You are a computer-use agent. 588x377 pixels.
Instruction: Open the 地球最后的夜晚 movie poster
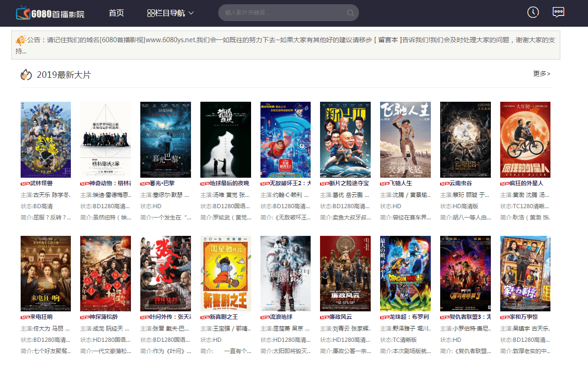point(225,140)
